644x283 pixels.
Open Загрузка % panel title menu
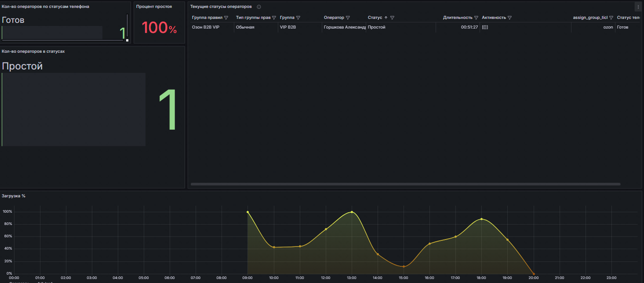(x=14, y=196)
